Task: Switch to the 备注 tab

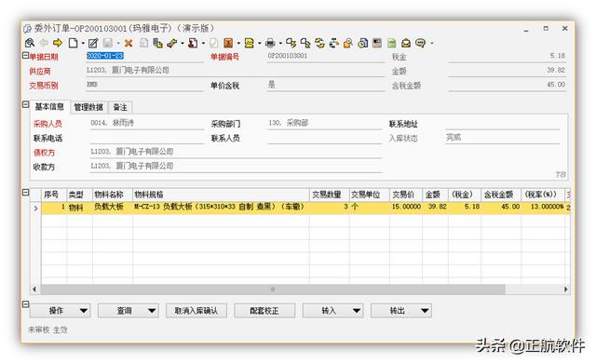Action: click(120, 108)
